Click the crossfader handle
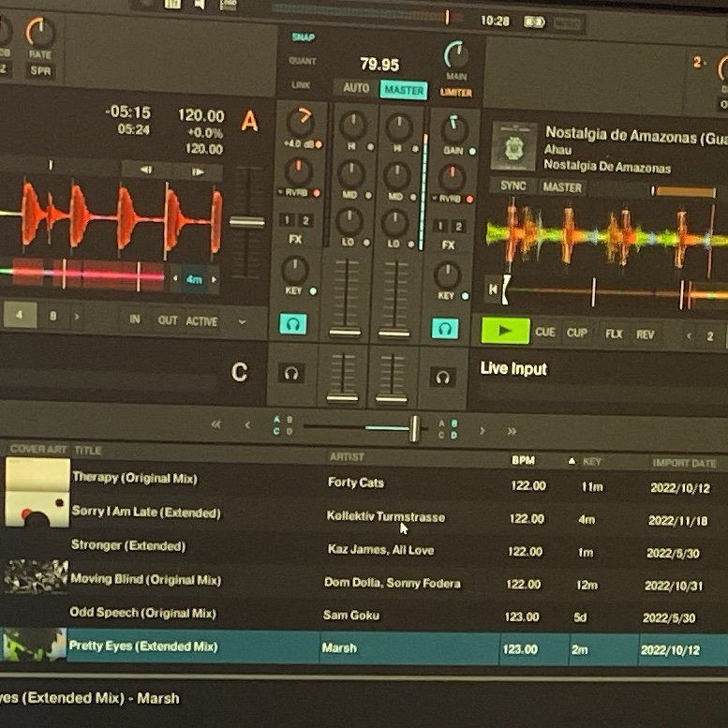 coord(413,428)
